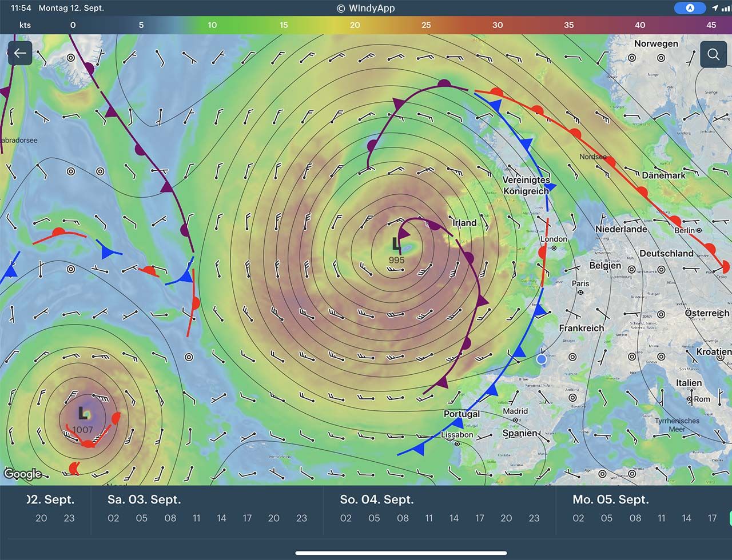Select the Sa. 03. Sept. day header

point(144,499)
